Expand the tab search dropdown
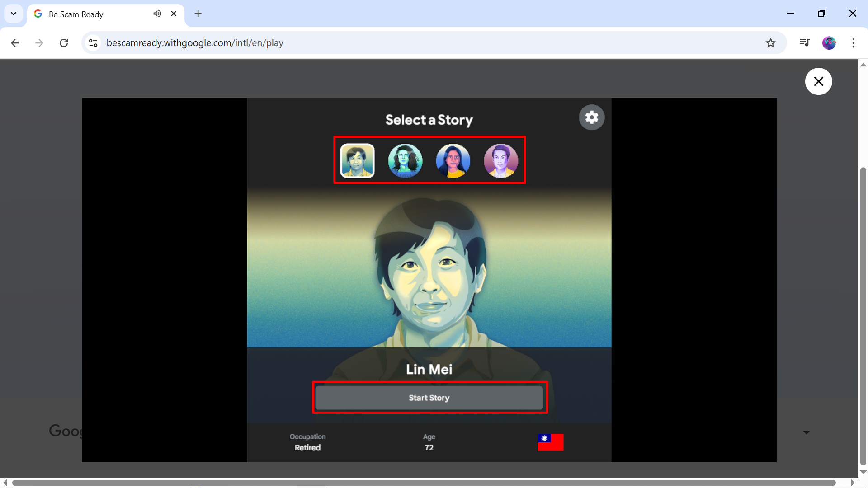This screenshot has width=868, height=488. tap(14, 14)
